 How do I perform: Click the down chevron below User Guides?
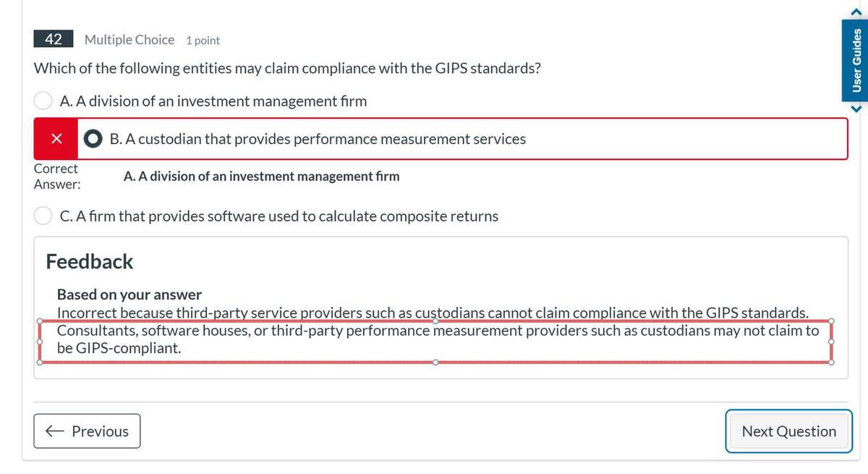[x=856, y=109]
